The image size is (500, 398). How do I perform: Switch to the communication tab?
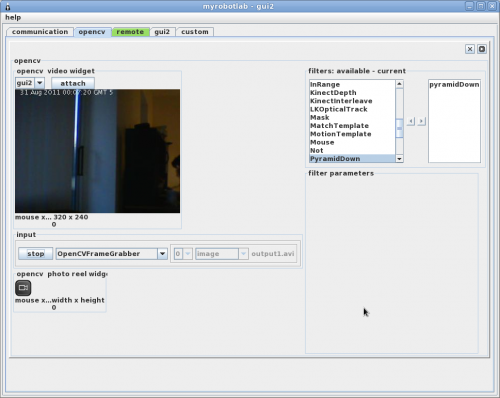pos(40,32)
